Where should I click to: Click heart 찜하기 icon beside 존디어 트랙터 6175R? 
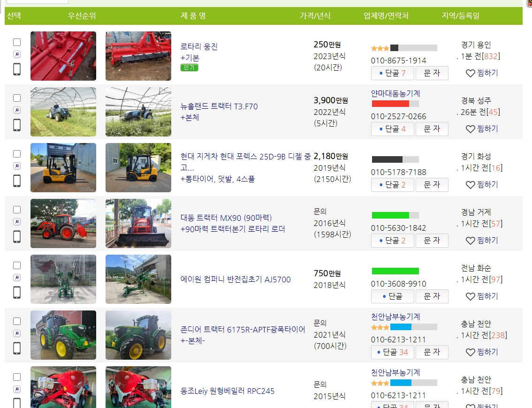click(x=471, y=352)
